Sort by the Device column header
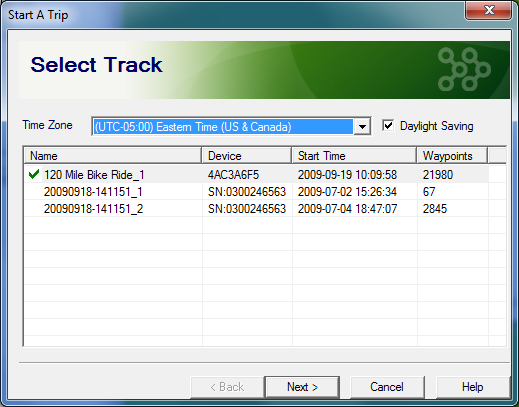 [x=247, y=156]
